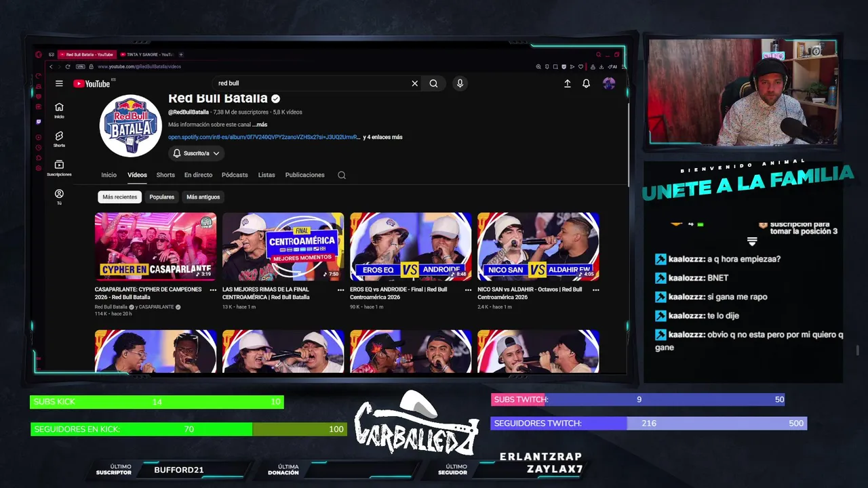The height and width of the screenshot is (488, 868).
Task: Open a new browser tab with plus icon
Action: [181, 54]
